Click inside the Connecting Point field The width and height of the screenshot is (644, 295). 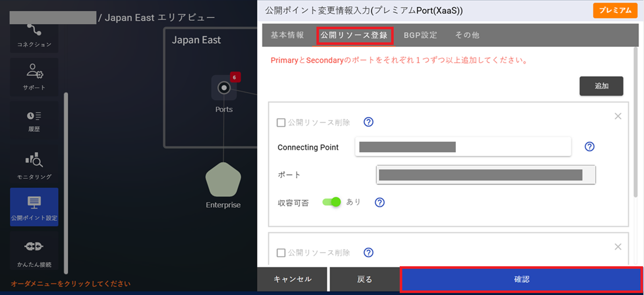pos(462,146)
